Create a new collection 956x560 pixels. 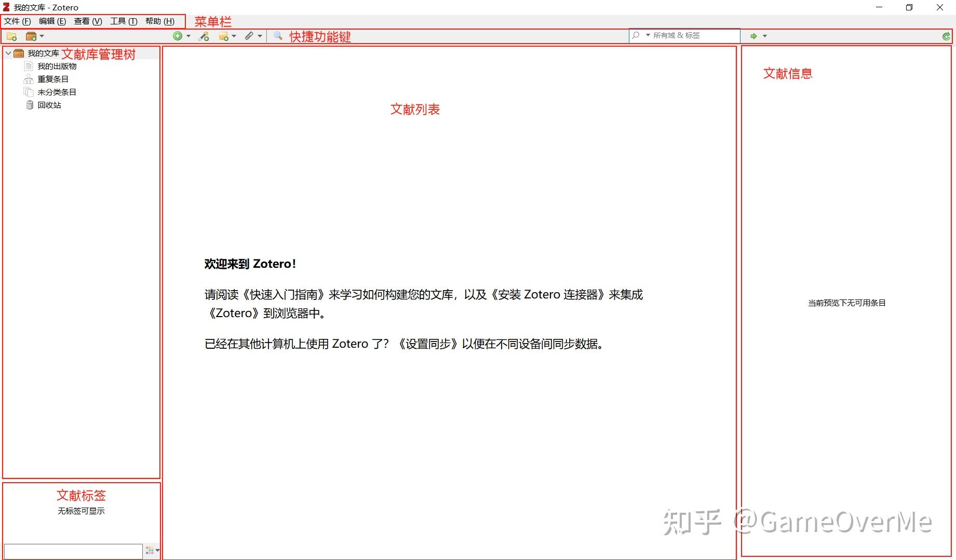click(x=11, y=36)
